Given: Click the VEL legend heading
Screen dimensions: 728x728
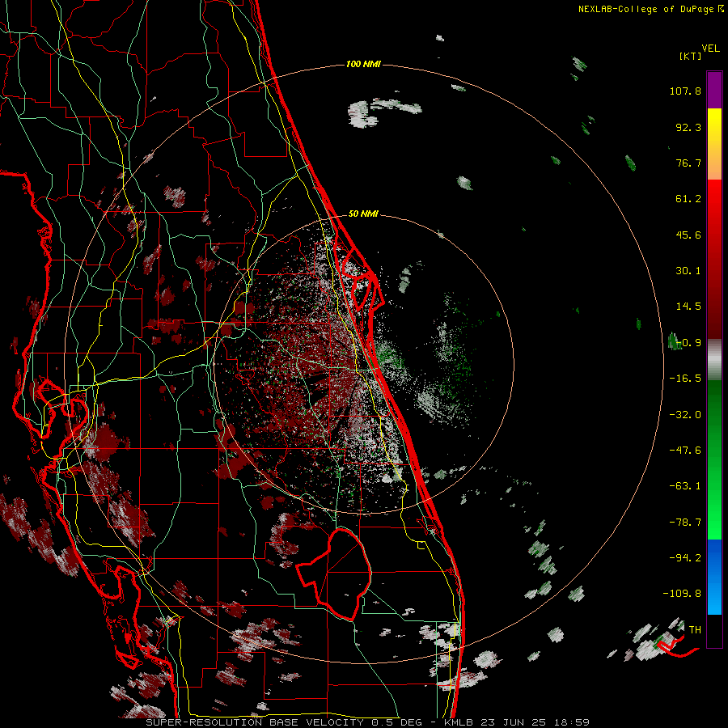Looking at the screenshot, I should [x=711, y=49].
